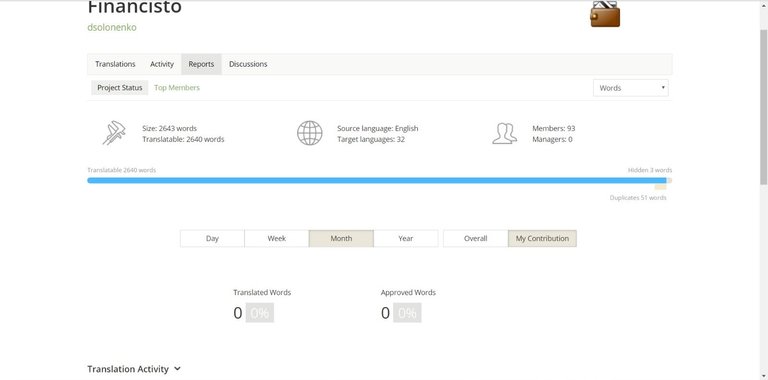
Task: Click the blue translatable words progress bar
Action: (x=376, y=180)
